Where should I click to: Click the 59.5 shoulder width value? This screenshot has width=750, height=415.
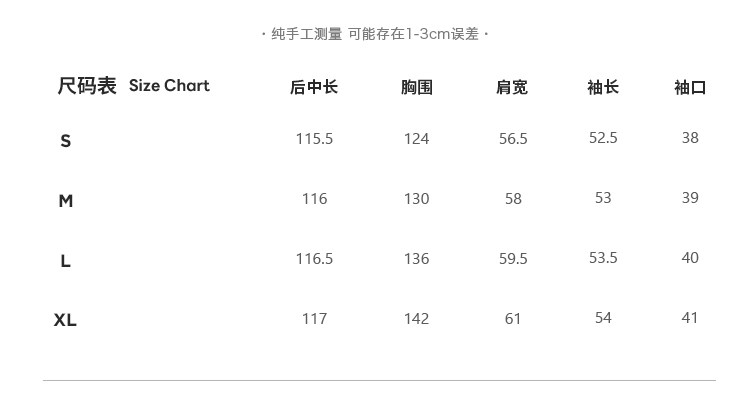[513, 259]
